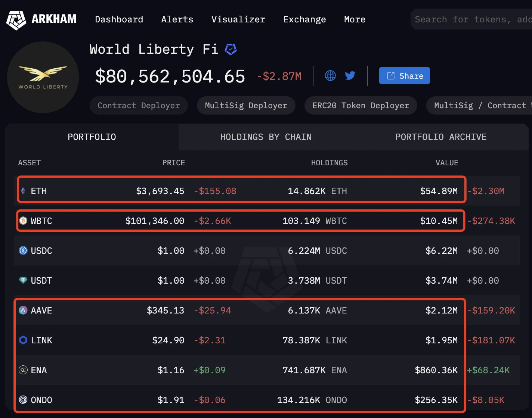Click the verified badge beside World Liberty Fi
This screenshot has height=418, width=532.
pos(231,49)
